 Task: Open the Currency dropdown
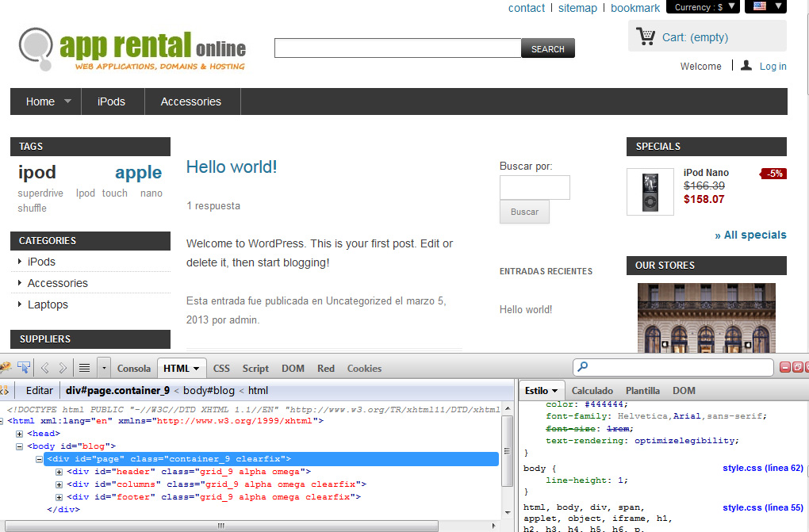pyautogui.click(x=703, y=6)
